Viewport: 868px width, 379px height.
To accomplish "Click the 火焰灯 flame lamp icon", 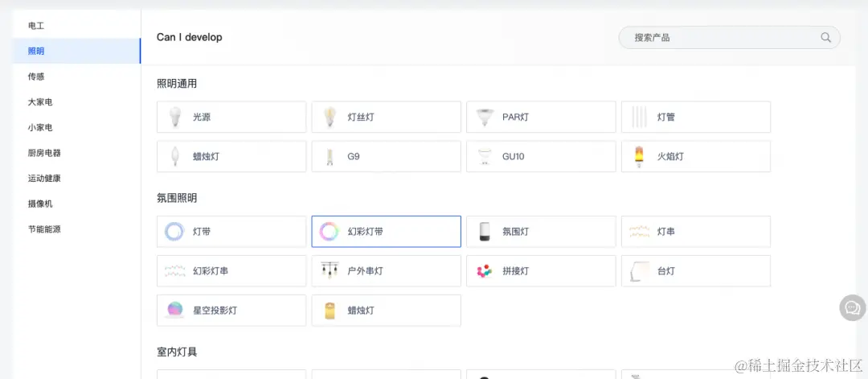I will pos(639,157).
